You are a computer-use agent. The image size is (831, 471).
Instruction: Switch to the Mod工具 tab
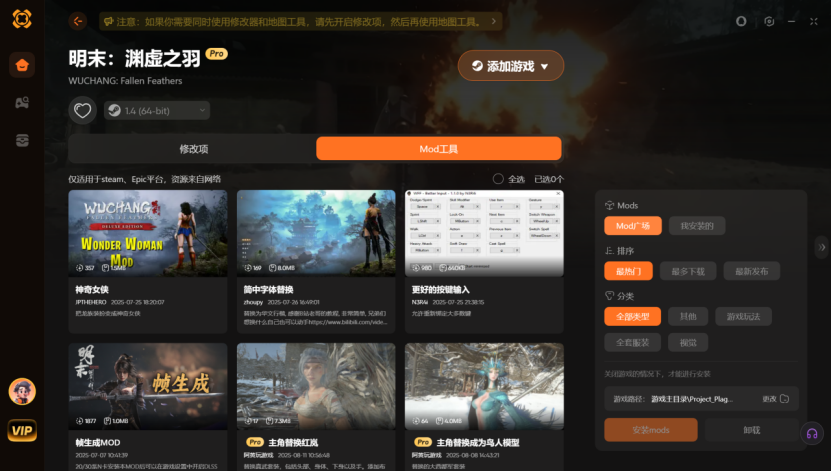[x=438, y=149]
